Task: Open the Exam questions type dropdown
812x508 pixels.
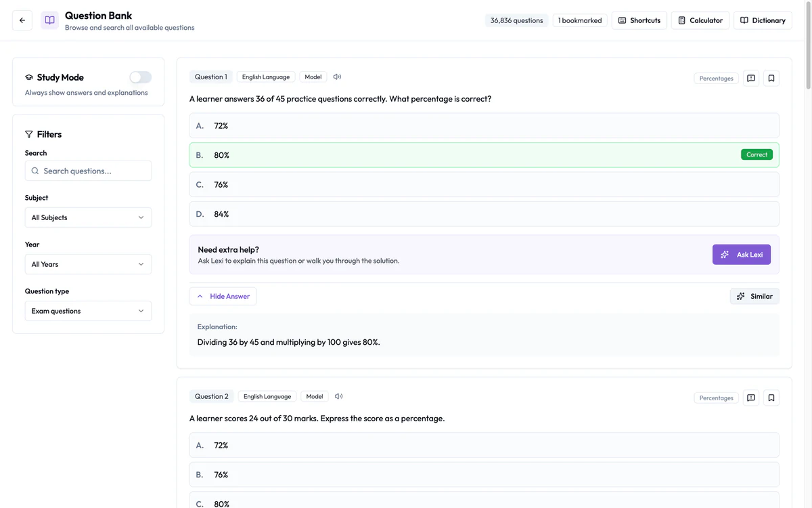Action: 88,311
